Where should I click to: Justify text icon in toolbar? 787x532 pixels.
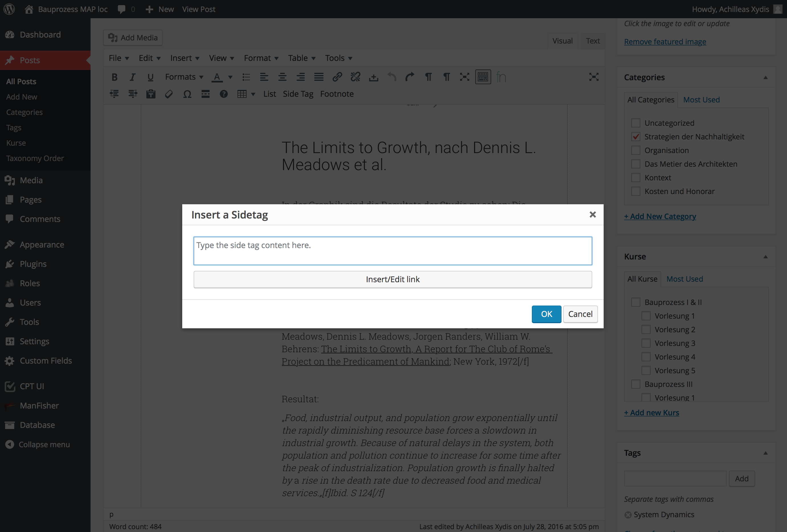pos(319,77)
